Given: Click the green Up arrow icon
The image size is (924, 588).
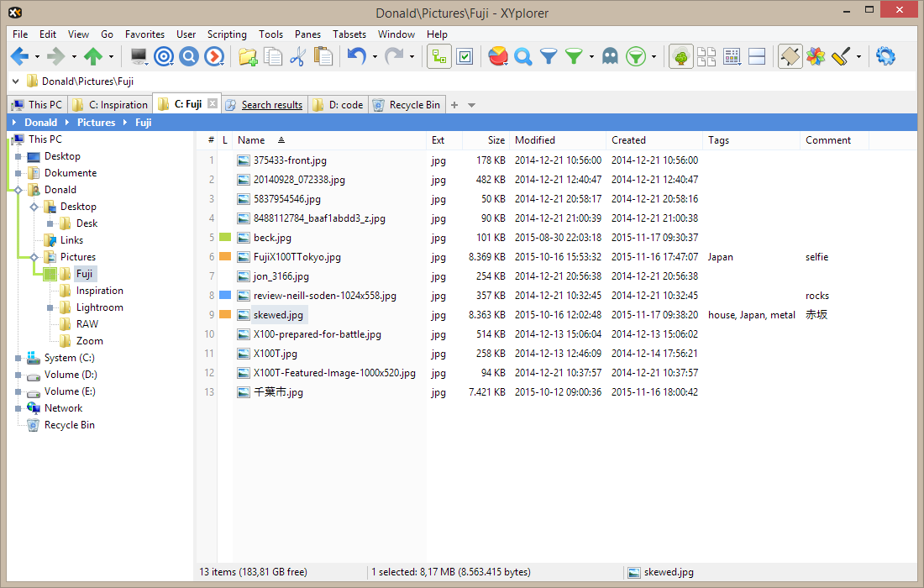Looking at the screenshot, I should coord(92,56).
